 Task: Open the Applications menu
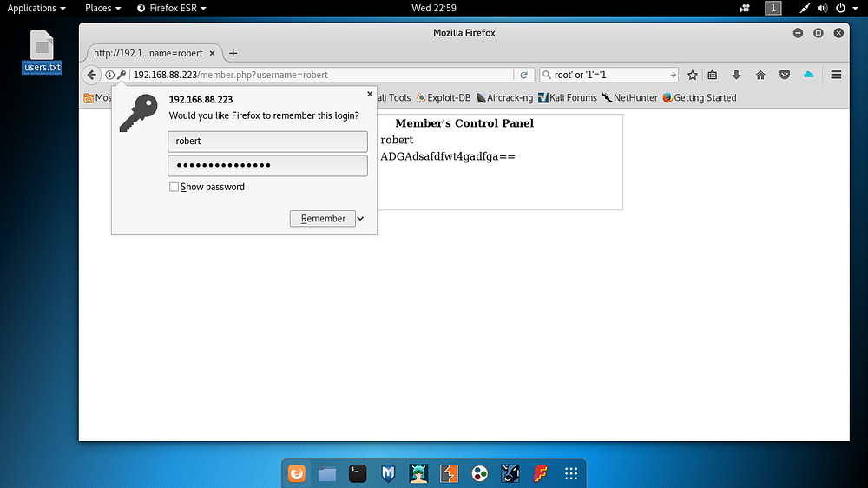[x=36, y=8]
